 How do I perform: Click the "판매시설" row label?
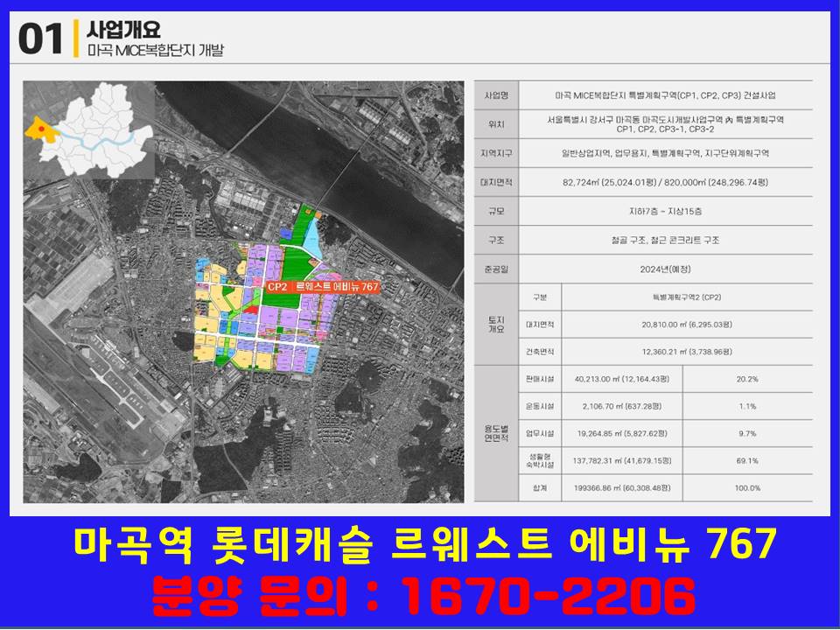pos(540,379)
